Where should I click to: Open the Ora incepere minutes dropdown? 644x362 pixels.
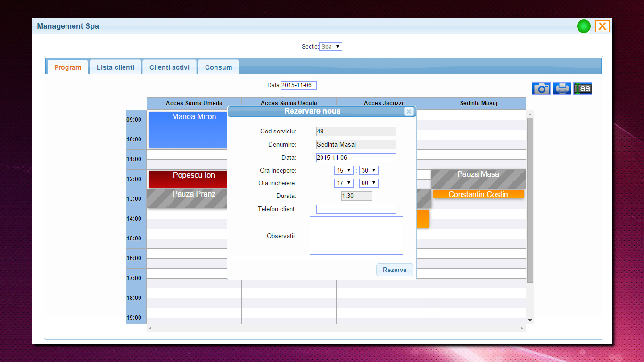[369, 171]
